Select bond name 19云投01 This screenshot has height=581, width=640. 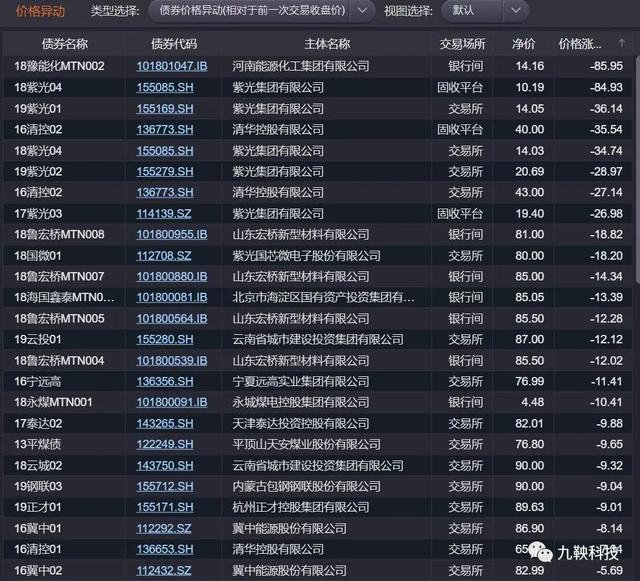click(x=38, y=339)
